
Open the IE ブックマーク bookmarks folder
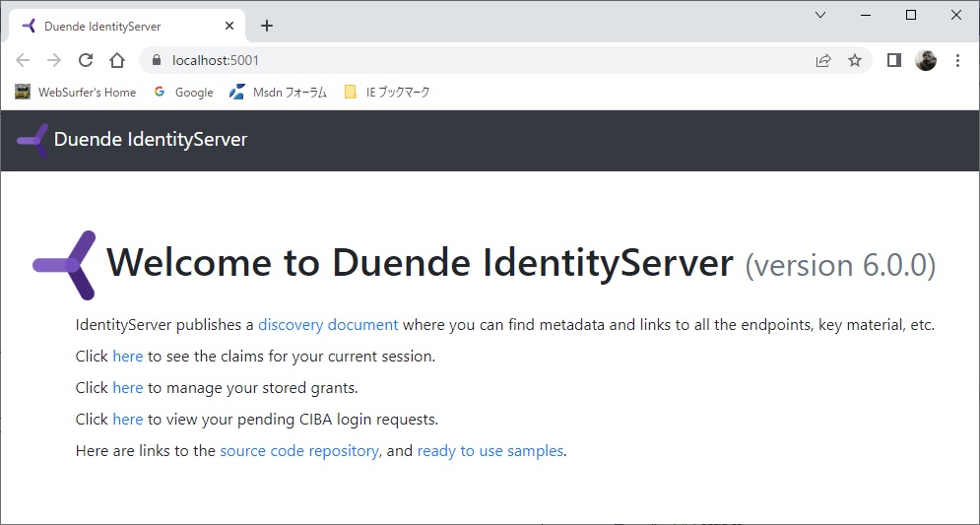[387, 93]
